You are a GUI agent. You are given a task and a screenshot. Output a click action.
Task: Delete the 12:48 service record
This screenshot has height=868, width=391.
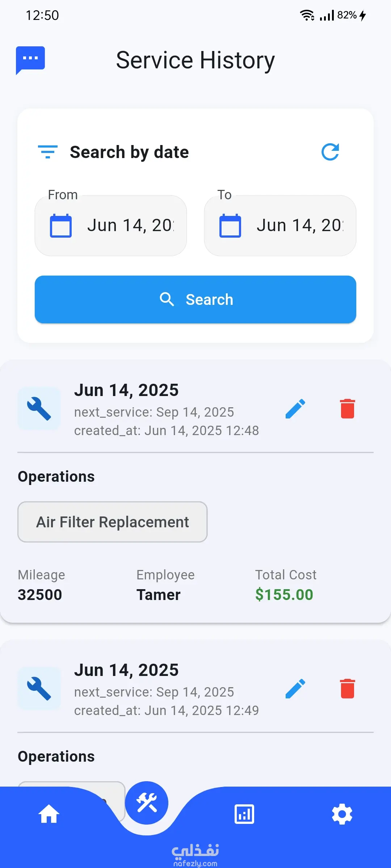point(348,409)
